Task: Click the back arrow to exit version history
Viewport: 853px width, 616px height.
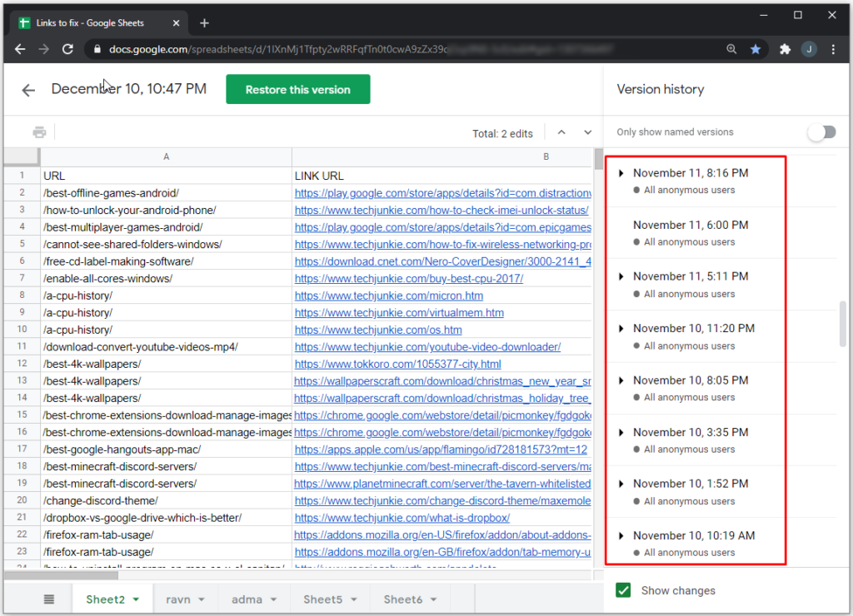Action: coord(27,89)
